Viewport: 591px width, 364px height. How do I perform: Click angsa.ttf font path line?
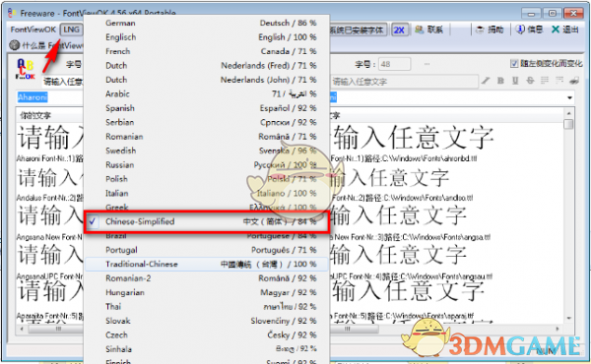click(x=411, y=237)
